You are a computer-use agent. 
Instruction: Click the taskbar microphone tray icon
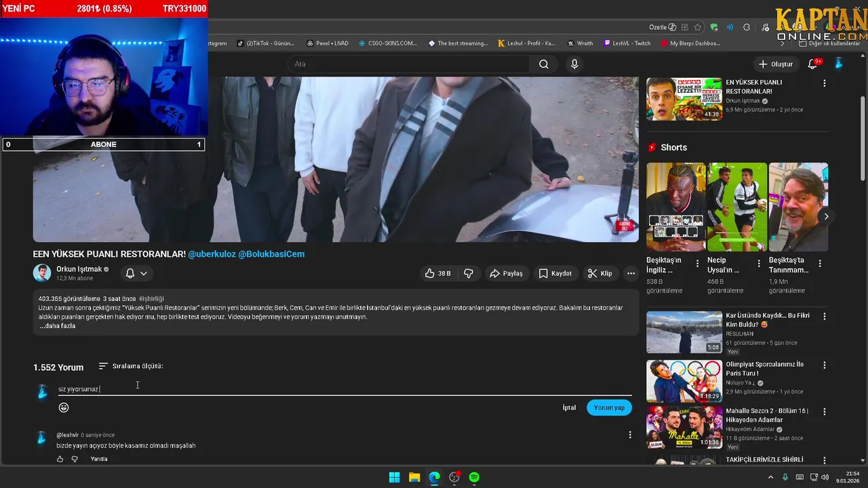(x=785, y=477)
